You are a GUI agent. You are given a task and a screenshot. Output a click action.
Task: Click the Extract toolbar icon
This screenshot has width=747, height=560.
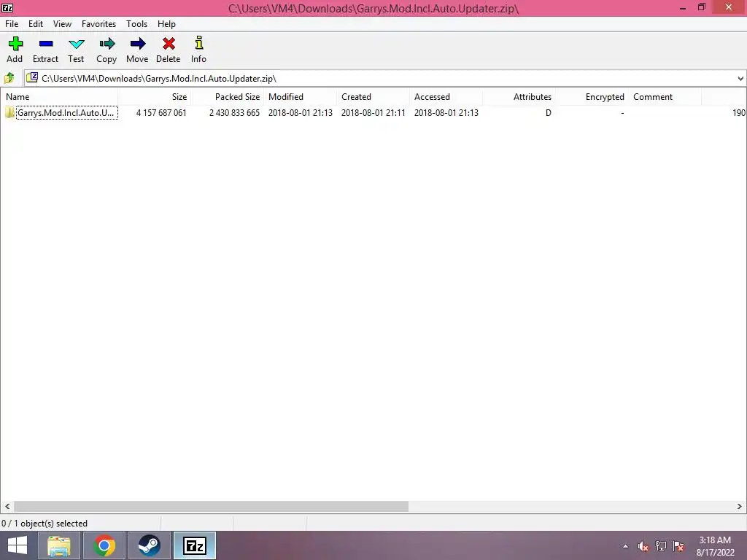[46, 44]
